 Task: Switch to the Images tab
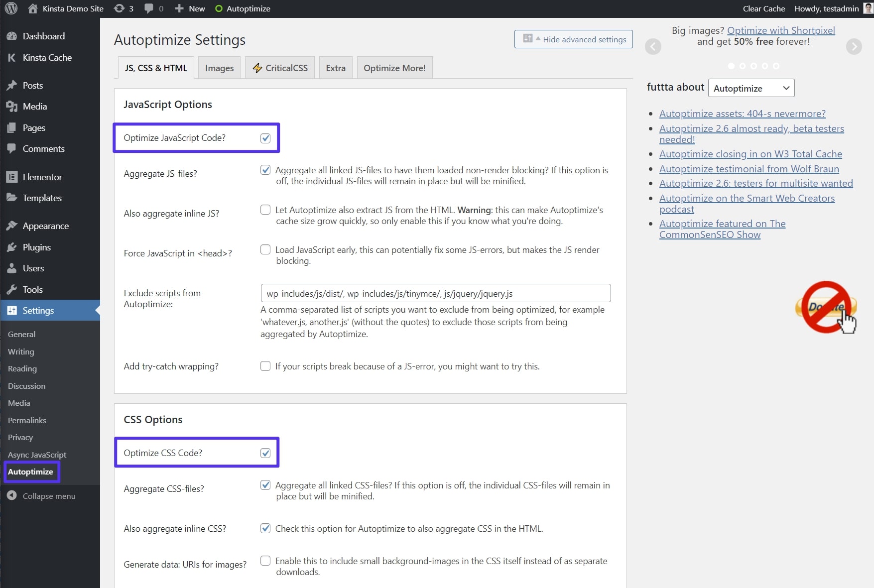coord(219,67)
